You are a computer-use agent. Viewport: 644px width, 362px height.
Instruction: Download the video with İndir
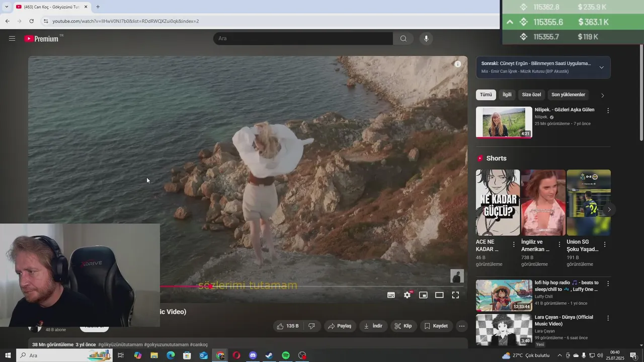(x=373, y=326)
